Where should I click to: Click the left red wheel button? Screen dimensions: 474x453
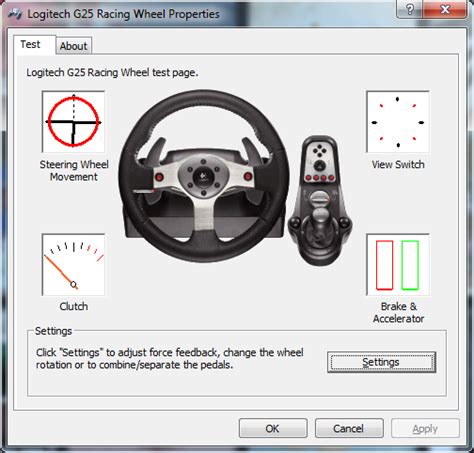pos(159,177)
